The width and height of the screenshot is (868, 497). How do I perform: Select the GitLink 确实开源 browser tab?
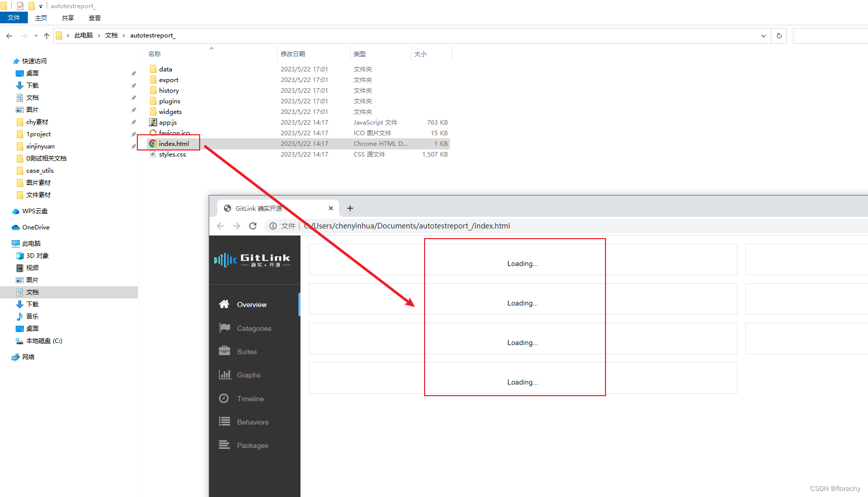(279, 208)
